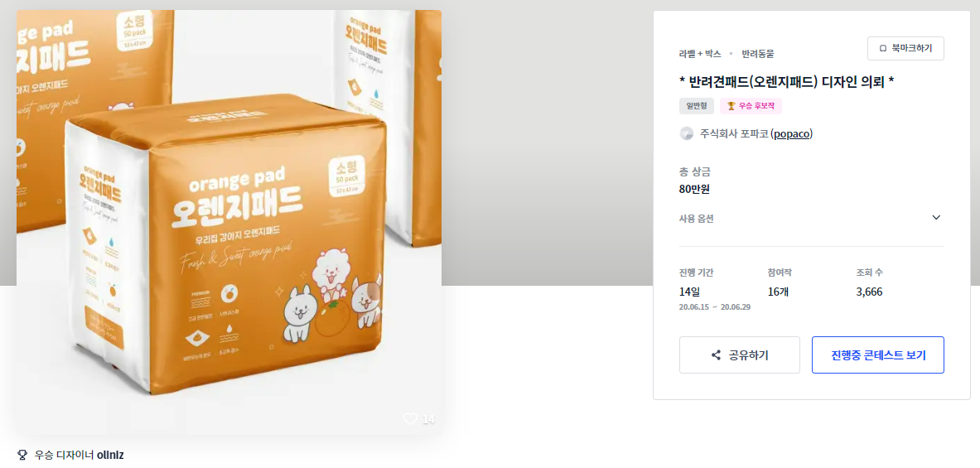Image resolution: width=980 pixels, height=468 pixels.
Task: Click the 일반형 tag badge
Action: 696,106
